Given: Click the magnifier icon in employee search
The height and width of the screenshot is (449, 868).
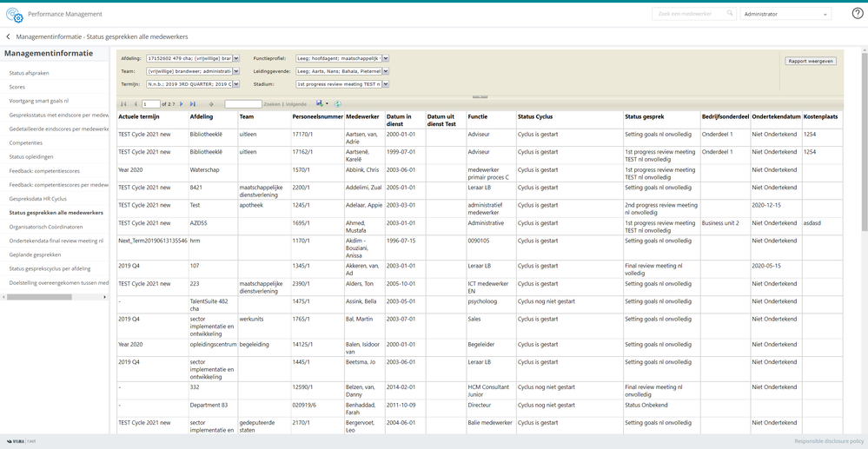Looking at the screenshot, I should tap(730, 14).
